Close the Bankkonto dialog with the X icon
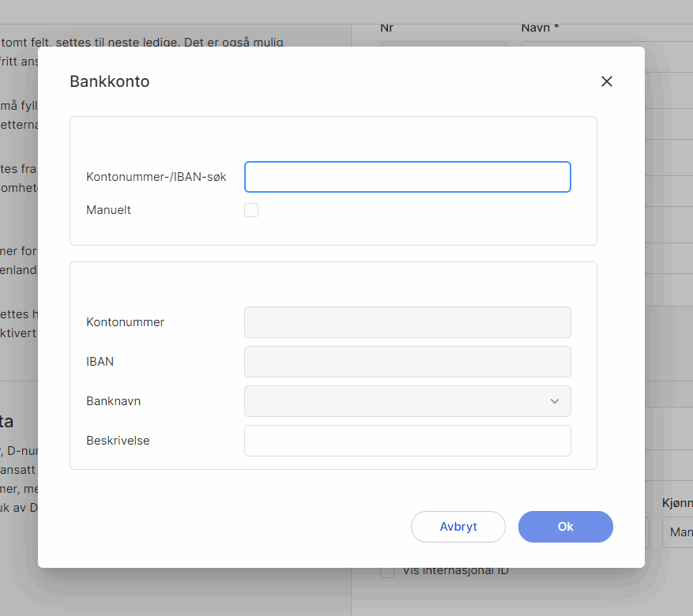Screen dimensions: 693x616 [607, 81]
